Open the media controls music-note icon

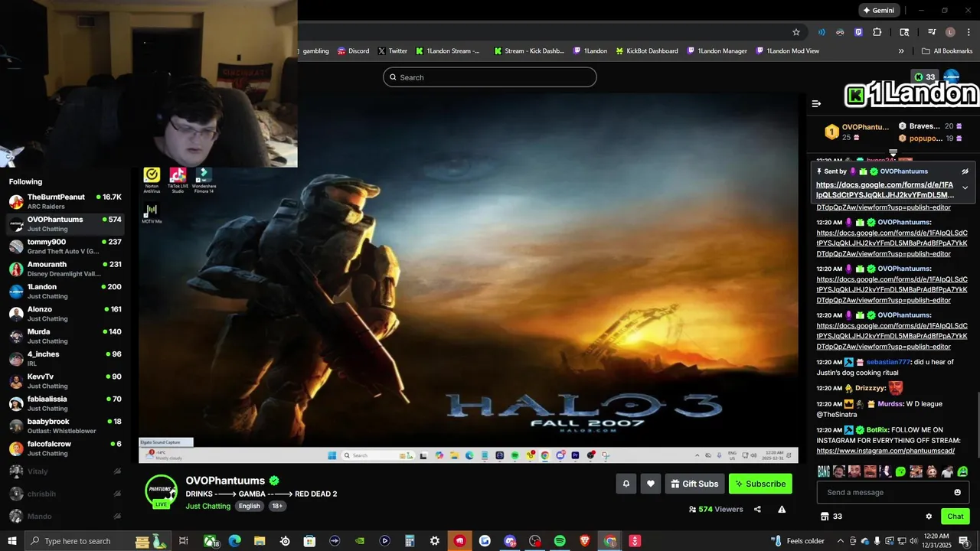(x=932, y=32)
